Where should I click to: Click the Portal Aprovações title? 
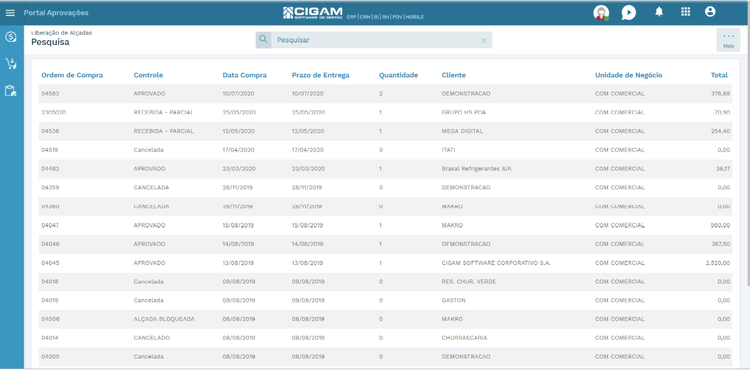pyautogui.click(x=56, y=13)
